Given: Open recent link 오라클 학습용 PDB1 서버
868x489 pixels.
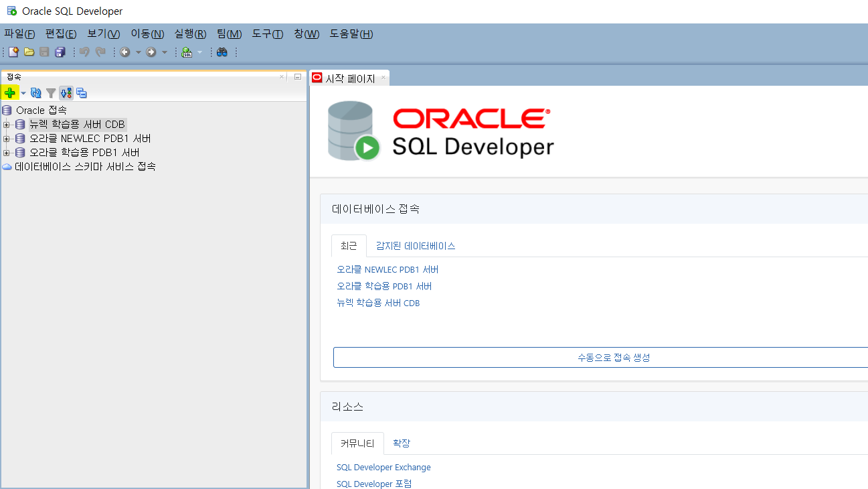Looking at the screenshot, I should point(384,287).
